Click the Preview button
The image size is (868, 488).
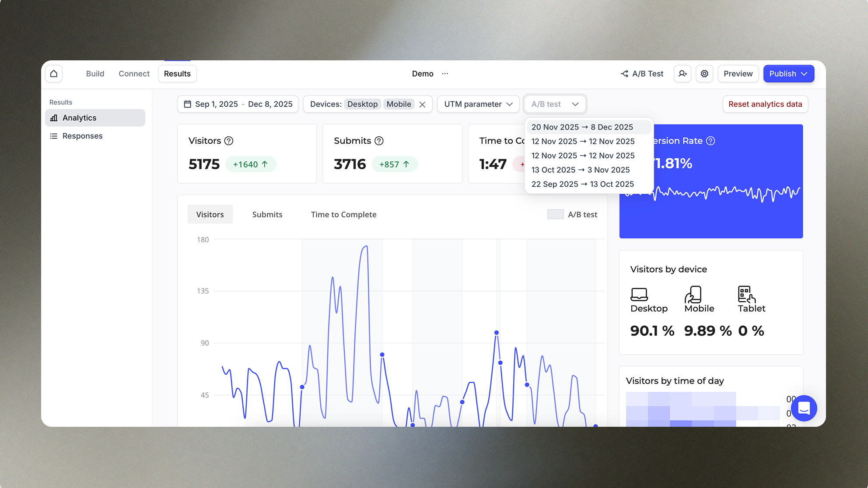point(738,73)
